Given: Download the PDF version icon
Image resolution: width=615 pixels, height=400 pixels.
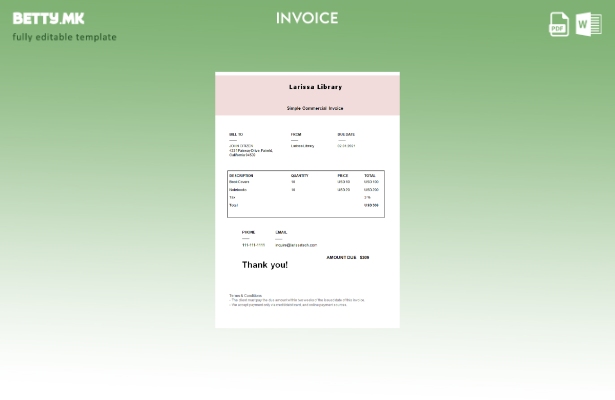Looking at the screenshot, I should [559, 24].
